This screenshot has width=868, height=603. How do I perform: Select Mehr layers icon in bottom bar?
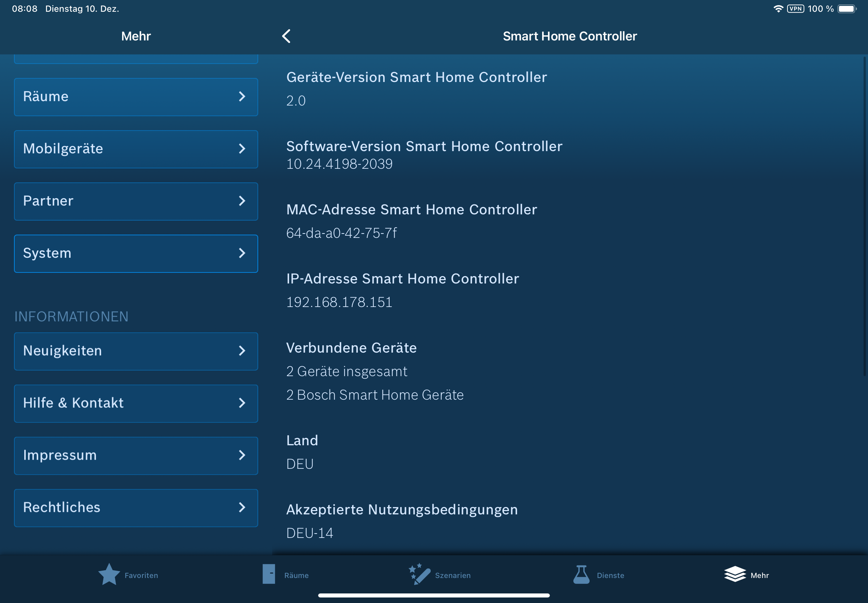pos(734,574)
